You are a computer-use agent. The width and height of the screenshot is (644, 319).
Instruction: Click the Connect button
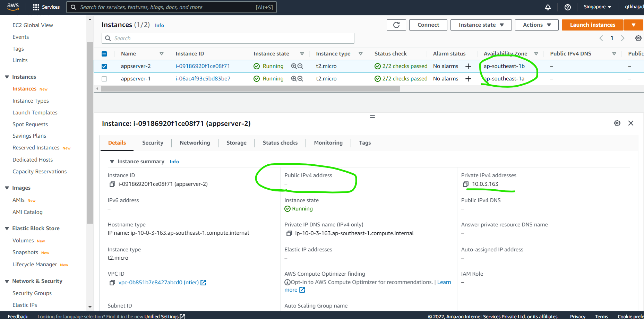click(x=428, y=25)
